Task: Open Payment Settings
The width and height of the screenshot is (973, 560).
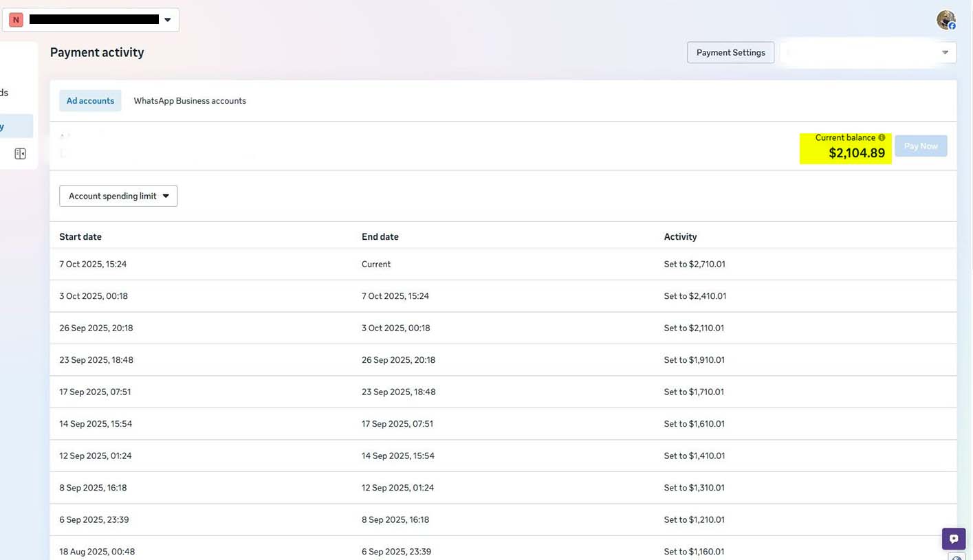Action: [730, 52]
